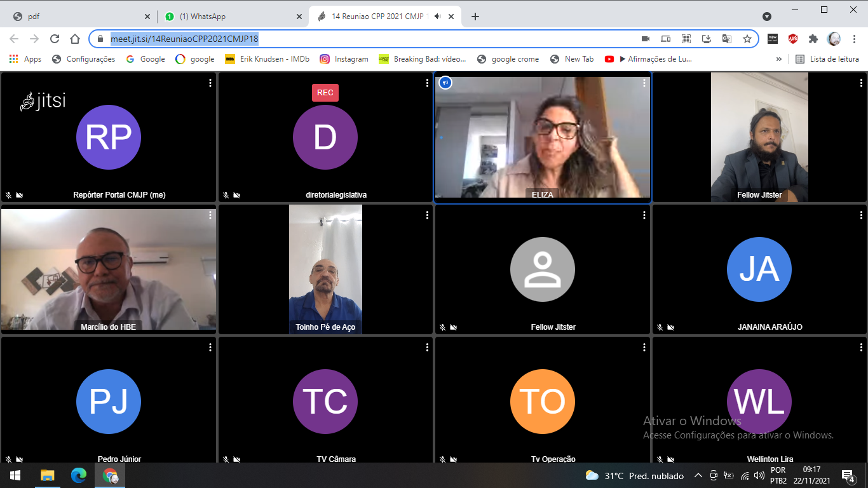Click the REC recording indicator badge
The image size is (868, 488).
[325, 93]
